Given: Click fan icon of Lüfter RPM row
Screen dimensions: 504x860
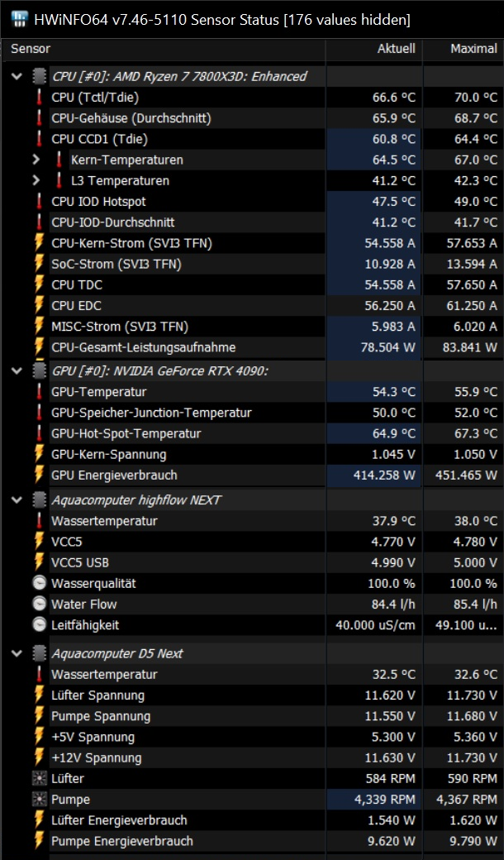Looking at the screenshot, I should point(39,778).
